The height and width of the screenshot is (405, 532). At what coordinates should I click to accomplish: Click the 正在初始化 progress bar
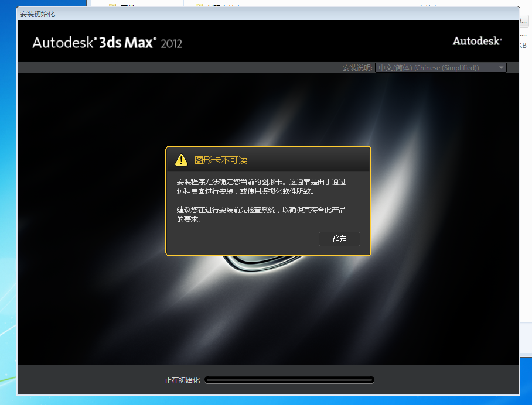coord(289,380)
